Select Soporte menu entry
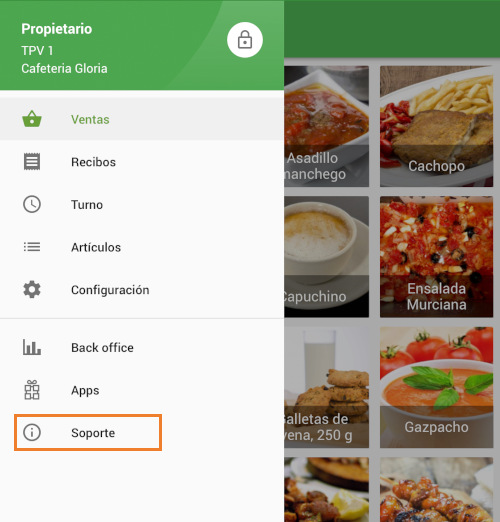This screenshot has height=522, width=500. pyautogui.click(x=88, y=433)
